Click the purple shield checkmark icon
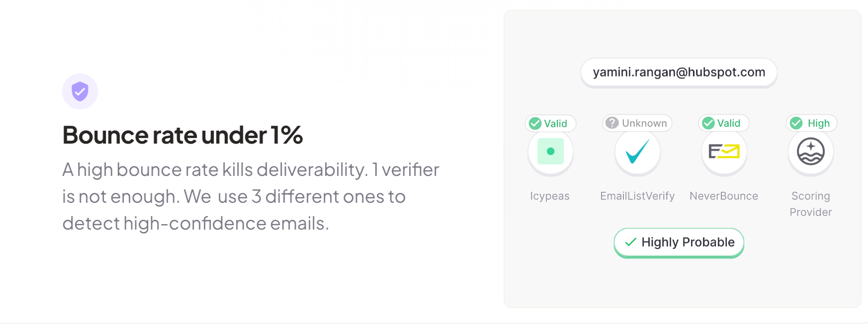 [x=80, y=91]
